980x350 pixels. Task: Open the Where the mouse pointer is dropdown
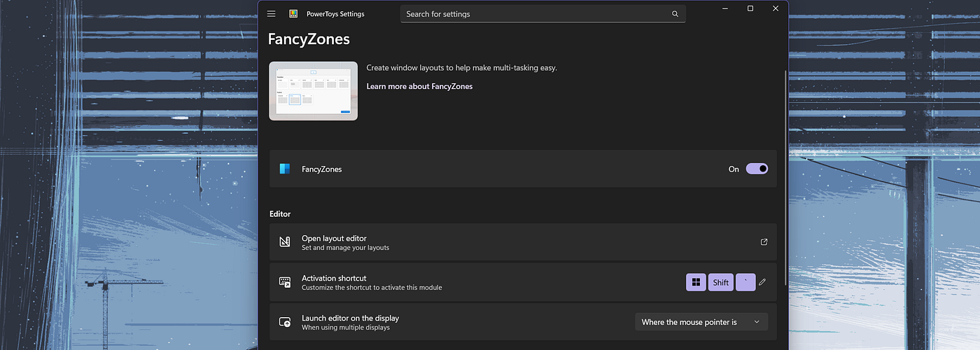(x=701, y=322)
